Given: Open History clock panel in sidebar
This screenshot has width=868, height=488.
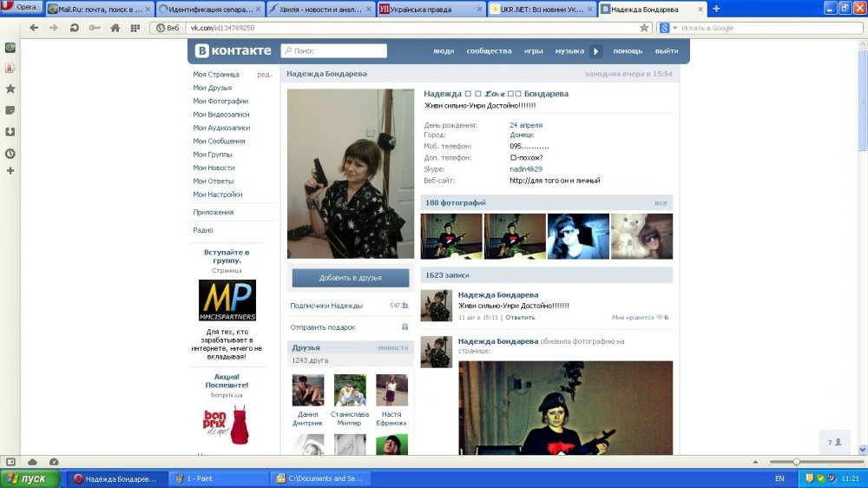Looking at the screenshot, I should tap(10, 154).
